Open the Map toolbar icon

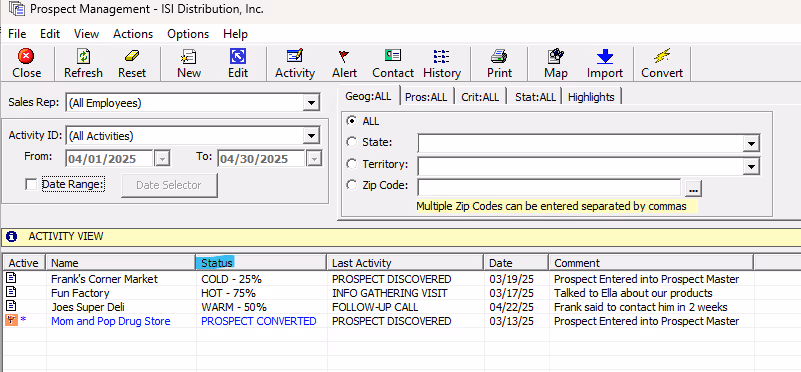(555, 56)
